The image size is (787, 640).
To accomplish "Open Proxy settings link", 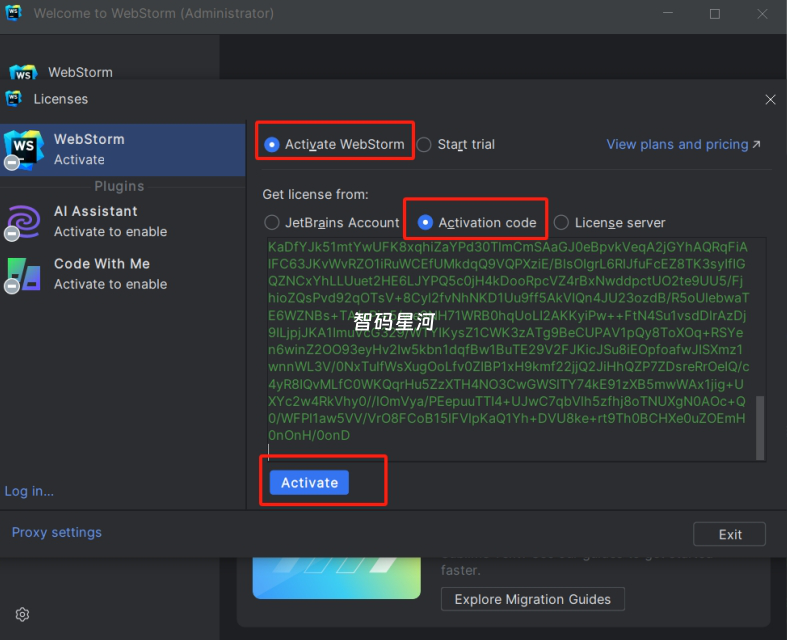I will [57, 532].
